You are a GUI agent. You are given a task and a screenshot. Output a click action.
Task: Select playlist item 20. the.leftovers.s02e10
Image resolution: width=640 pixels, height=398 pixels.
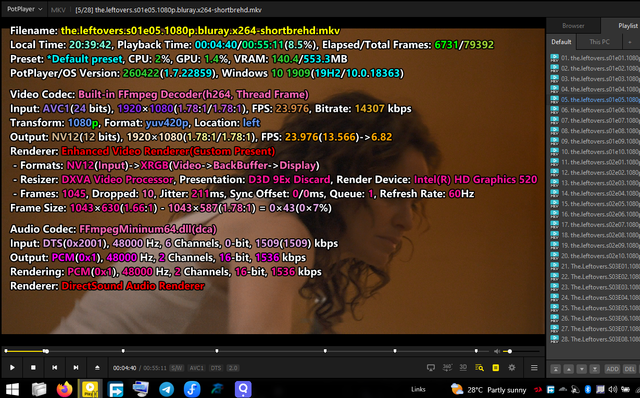coord(594,256)
